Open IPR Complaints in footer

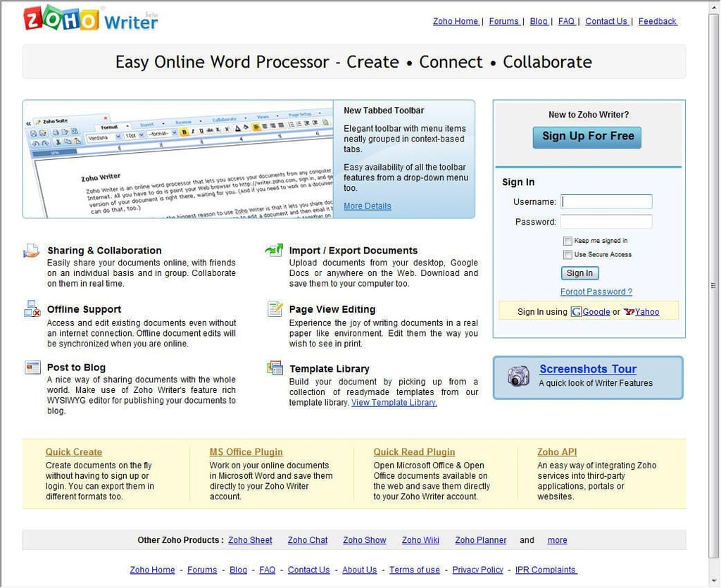click(546, 570)
